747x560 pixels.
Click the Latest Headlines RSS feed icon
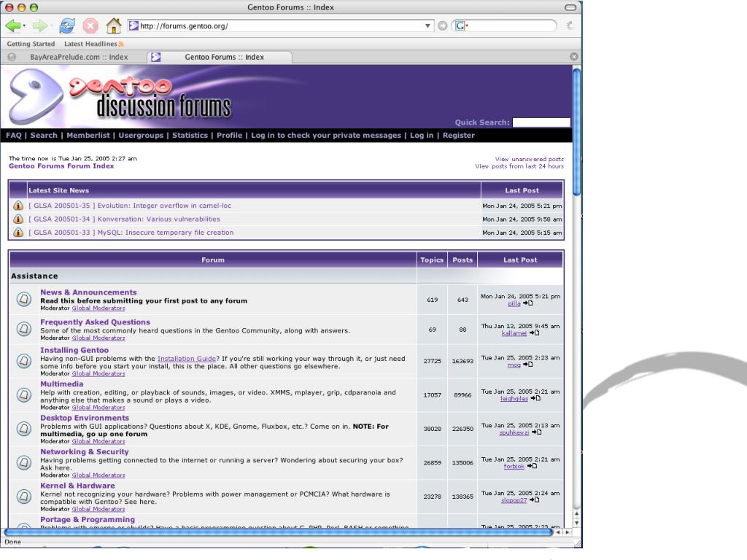[x=121, y=44]
